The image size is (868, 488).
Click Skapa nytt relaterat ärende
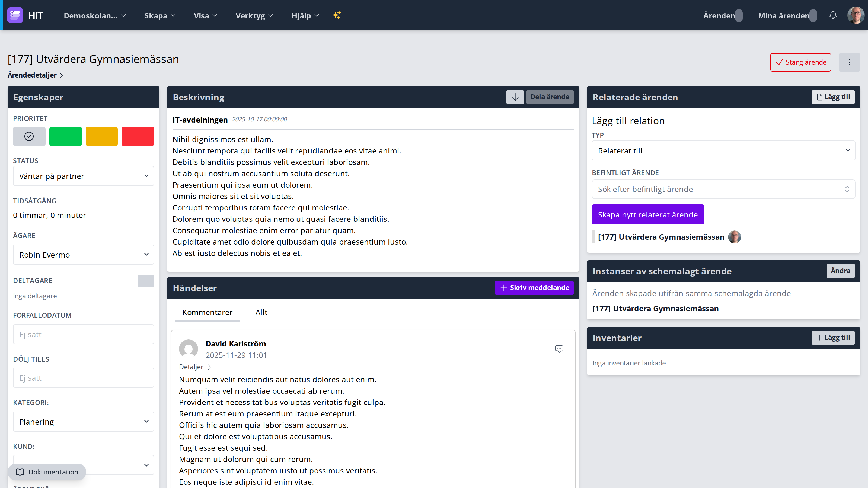[648, 214]
